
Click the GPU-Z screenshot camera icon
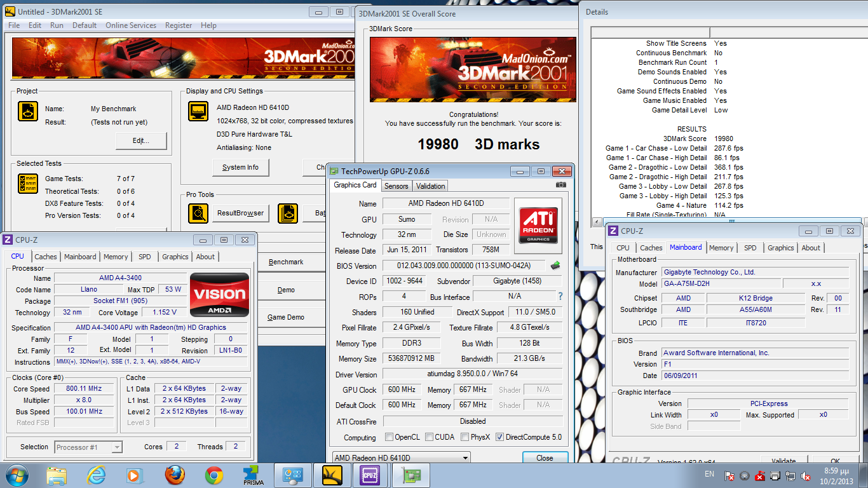[x=561, y=185]
